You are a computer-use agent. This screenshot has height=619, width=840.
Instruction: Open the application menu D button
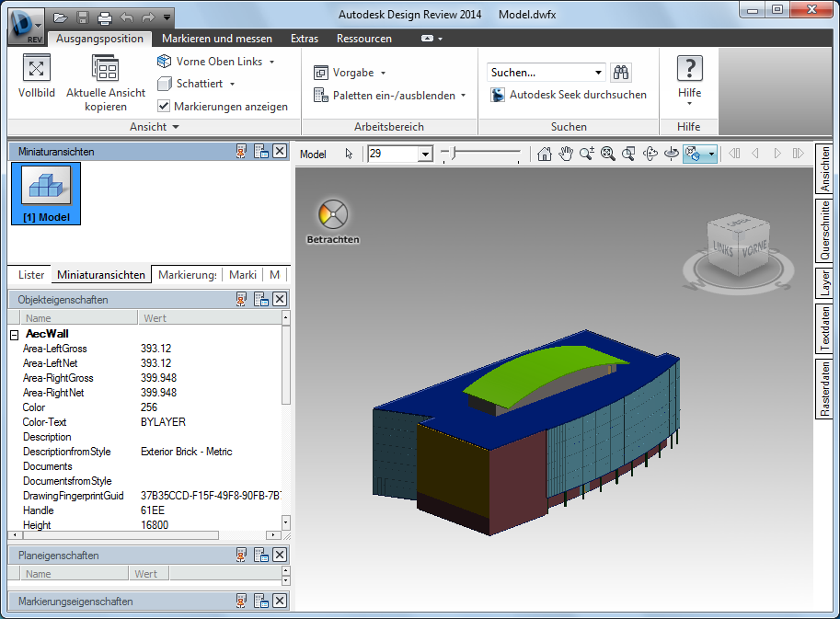coord(25,27)
